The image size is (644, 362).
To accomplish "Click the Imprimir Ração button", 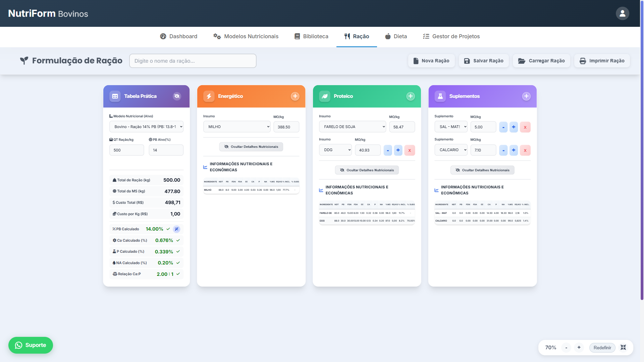I will click(x=602, y=61).
